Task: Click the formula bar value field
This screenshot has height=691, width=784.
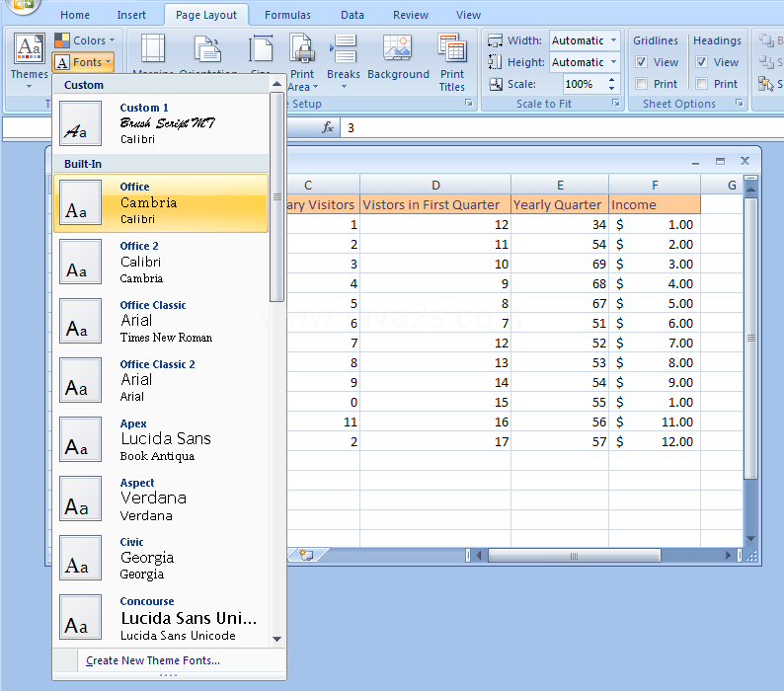Action: click(x=562, y=127)
